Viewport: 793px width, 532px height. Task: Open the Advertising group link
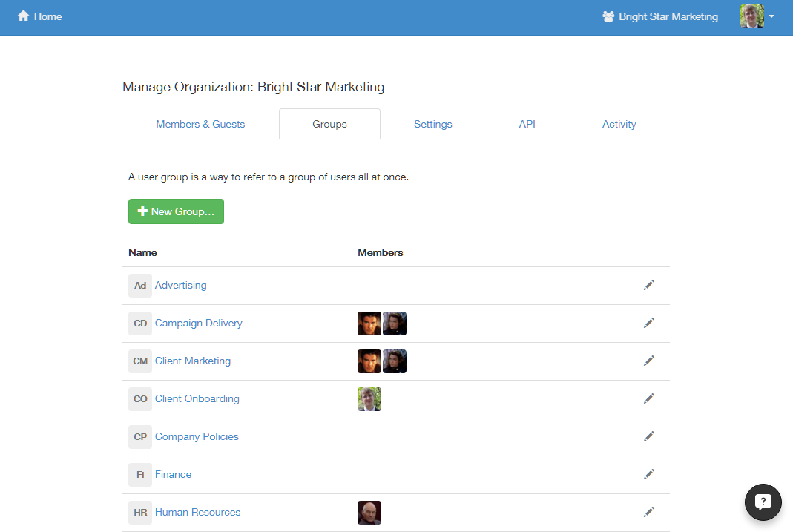[x=180, y=285]
